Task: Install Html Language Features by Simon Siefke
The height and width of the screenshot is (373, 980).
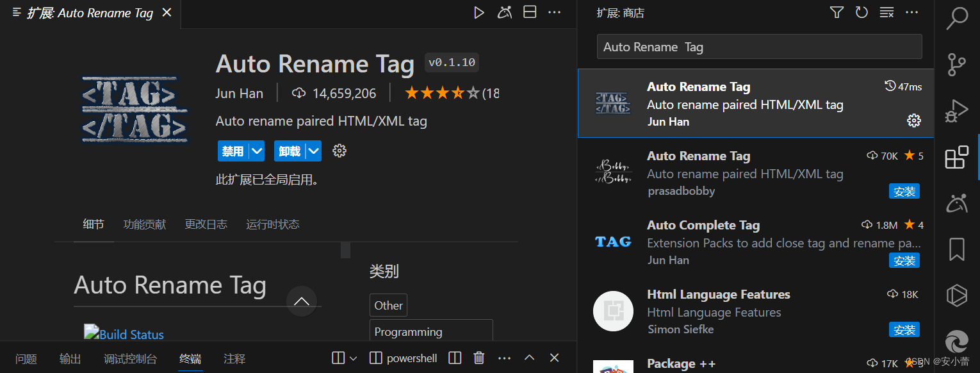Action: (904, 329)
